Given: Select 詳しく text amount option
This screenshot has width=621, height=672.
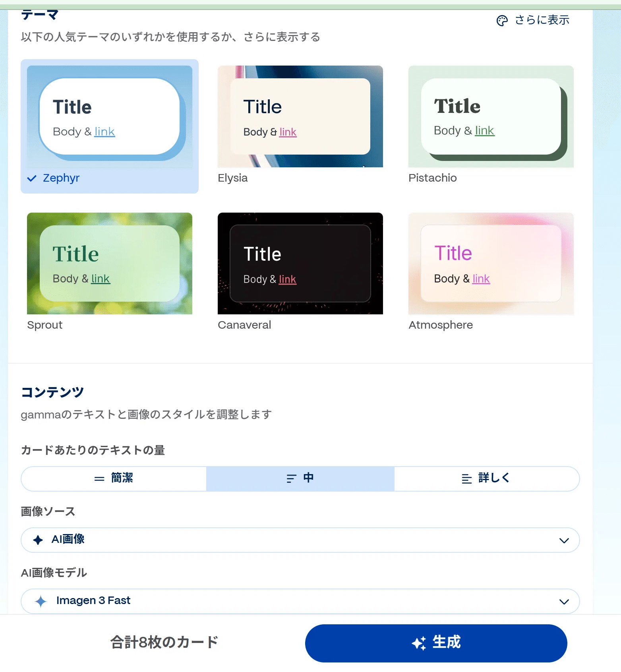Looking at the screenshot, I should [x=487, y=478].
